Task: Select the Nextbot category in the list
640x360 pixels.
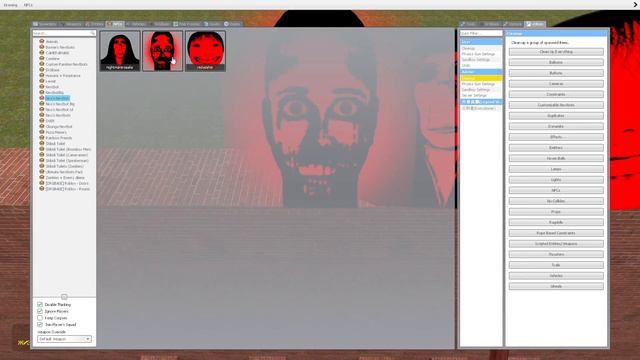Action: [x=52, y=87]
